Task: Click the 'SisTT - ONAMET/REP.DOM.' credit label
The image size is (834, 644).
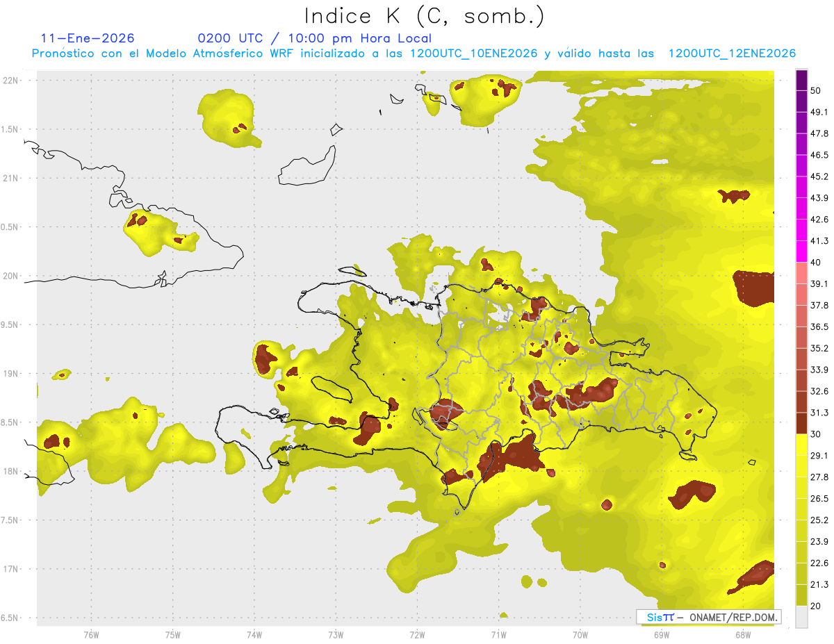Action: (x=708, y=617)
